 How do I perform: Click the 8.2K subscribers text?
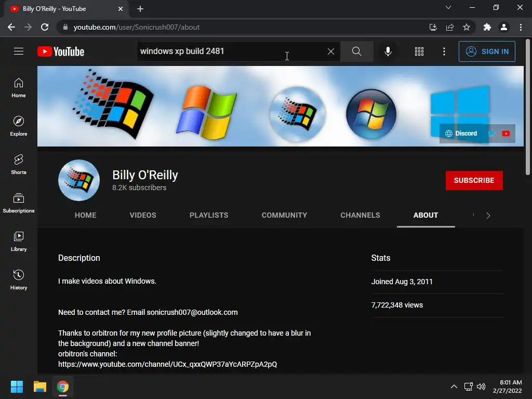[x=139, y=188]
